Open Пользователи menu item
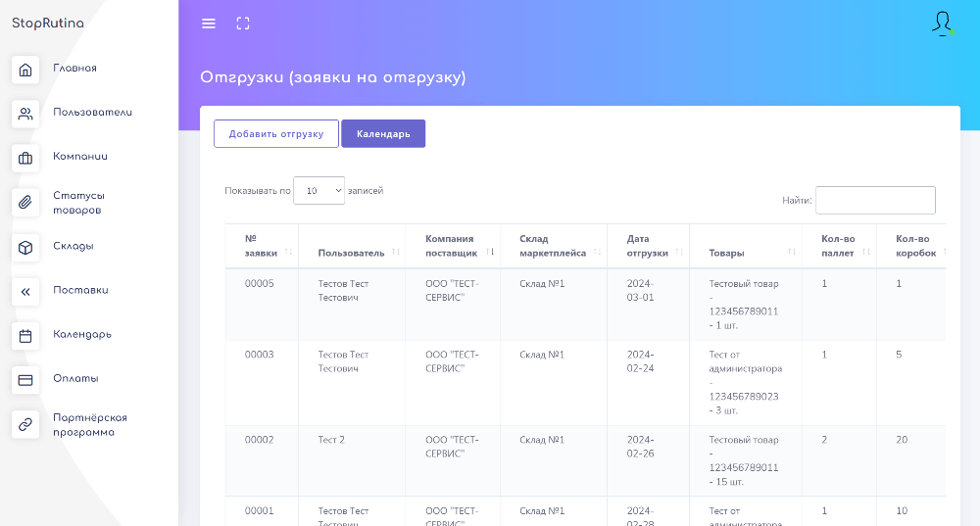This screenshot has height=526, width=980. pos(92,113)
